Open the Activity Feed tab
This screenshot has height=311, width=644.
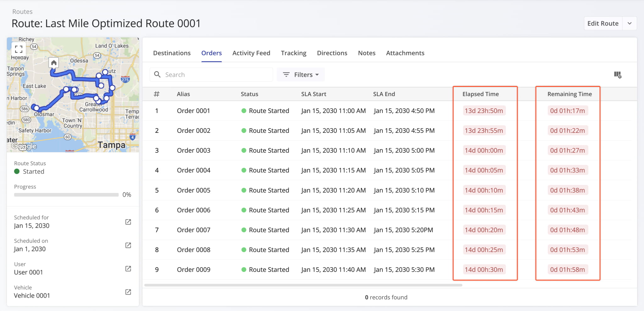point(251,53)
